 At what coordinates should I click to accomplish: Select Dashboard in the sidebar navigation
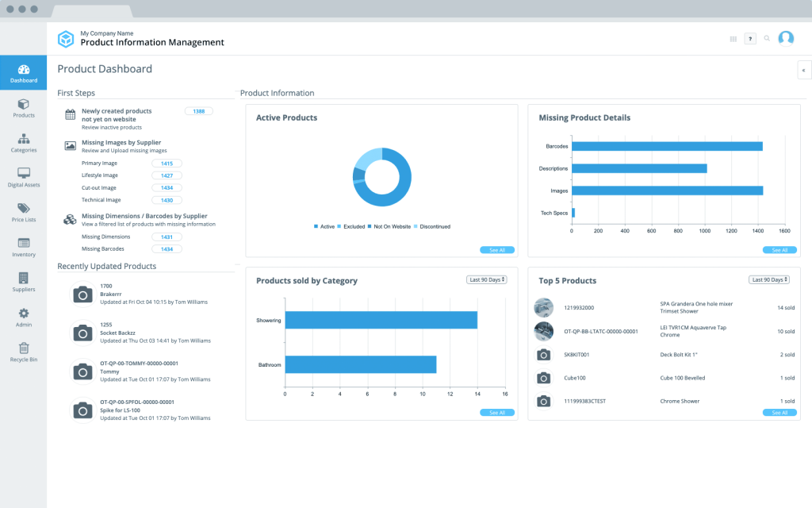(23, 72)
